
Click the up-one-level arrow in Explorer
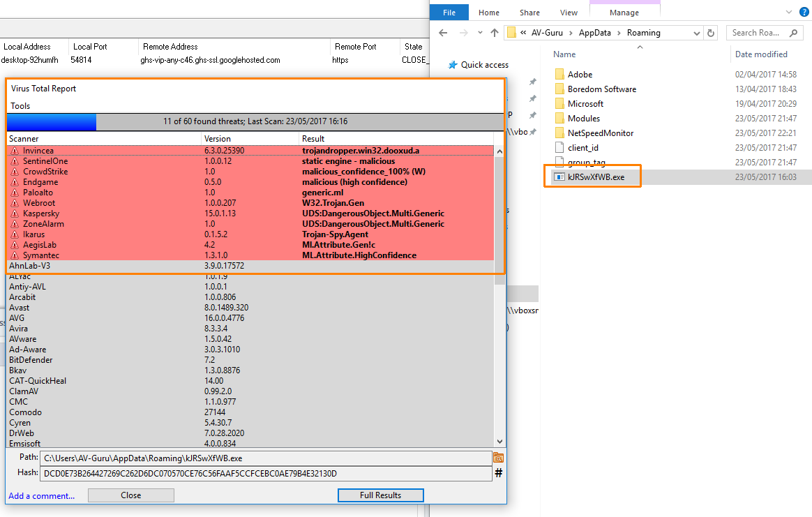(495, 33)
